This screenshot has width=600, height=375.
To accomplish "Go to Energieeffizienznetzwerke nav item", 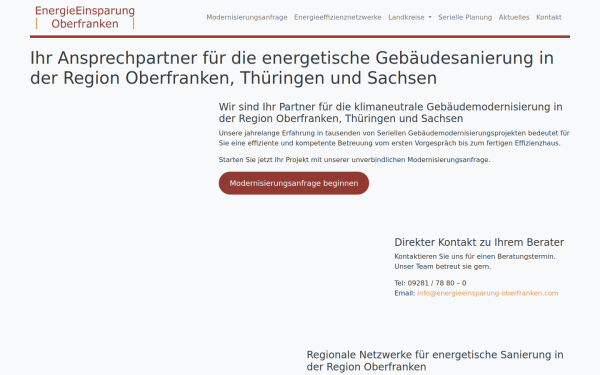I will tap(338, 17).
